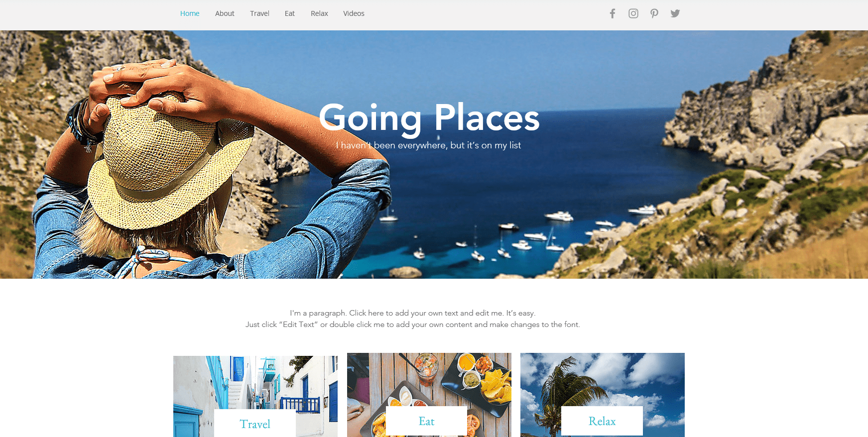
Task: Open the Eat page from the navigation
Action: click(x=290, y=13)
